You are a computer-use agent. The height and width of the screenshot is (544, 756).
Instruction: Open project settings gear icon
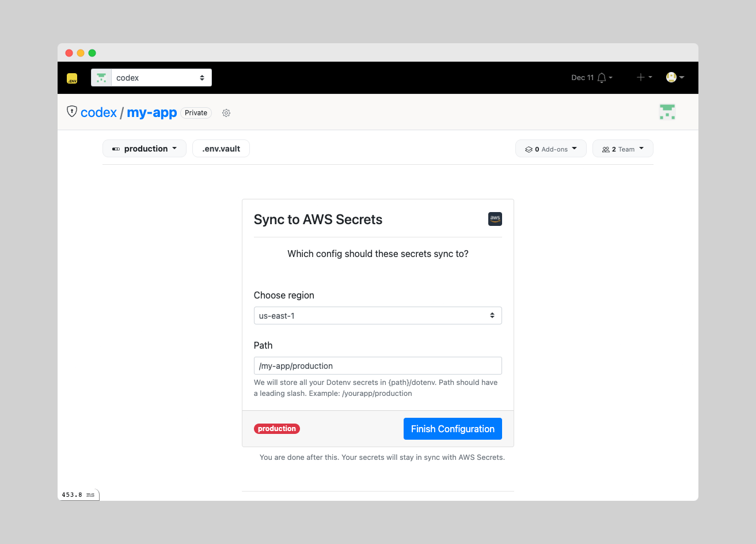point(226,113)
